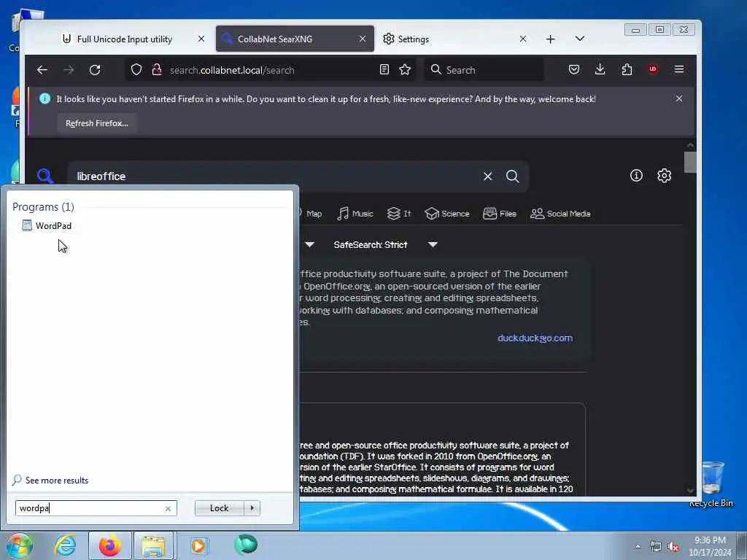
Task: Open the green round taskbar app icon
Action: click(x=246, y=545)
